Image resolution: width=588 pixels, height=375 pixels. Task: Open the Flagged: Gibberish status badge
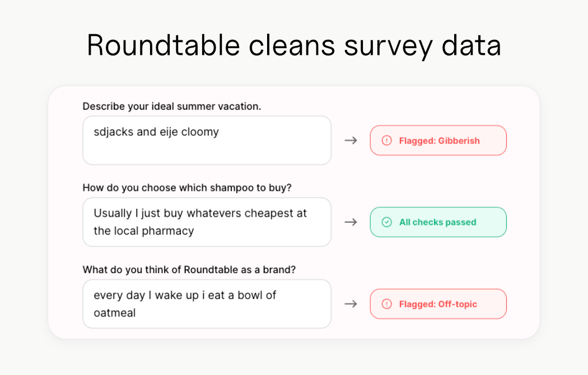point(438,140)
